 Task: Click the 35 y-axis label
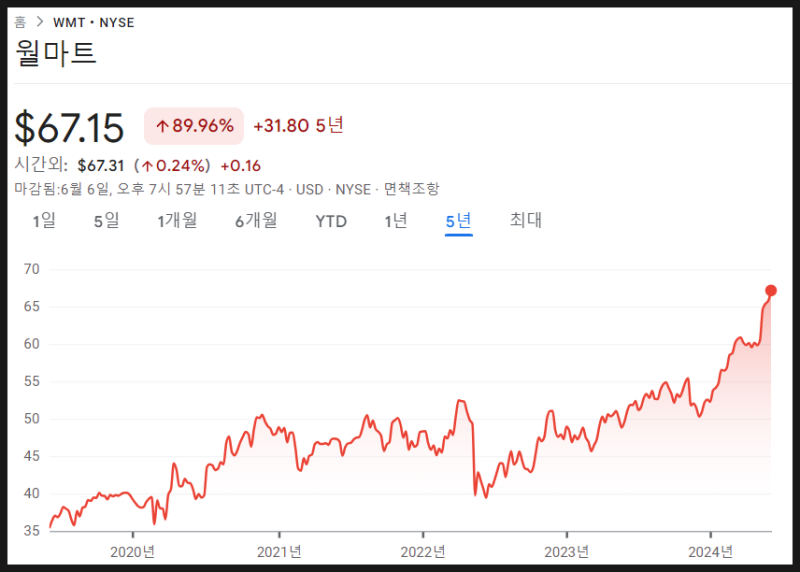point(32,531)
